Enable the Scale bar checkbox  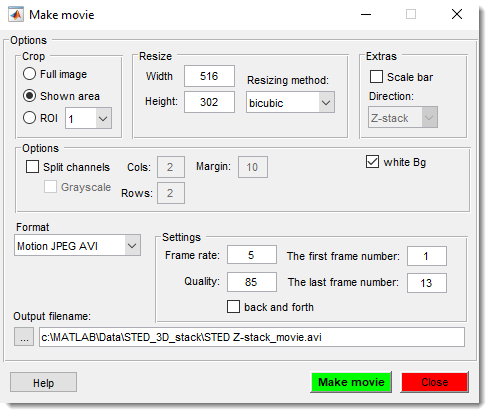tap(376, 77)
